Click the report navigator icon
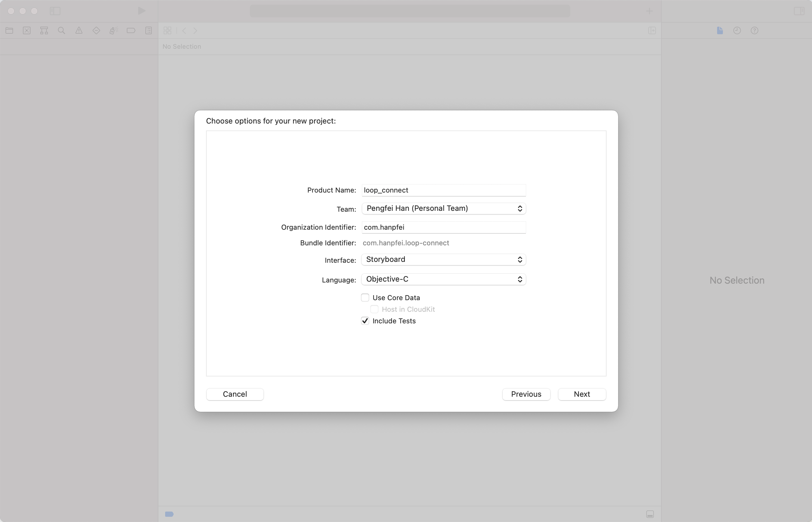The image size is (812, 522). pyautogui.click(x=148, y=31)
